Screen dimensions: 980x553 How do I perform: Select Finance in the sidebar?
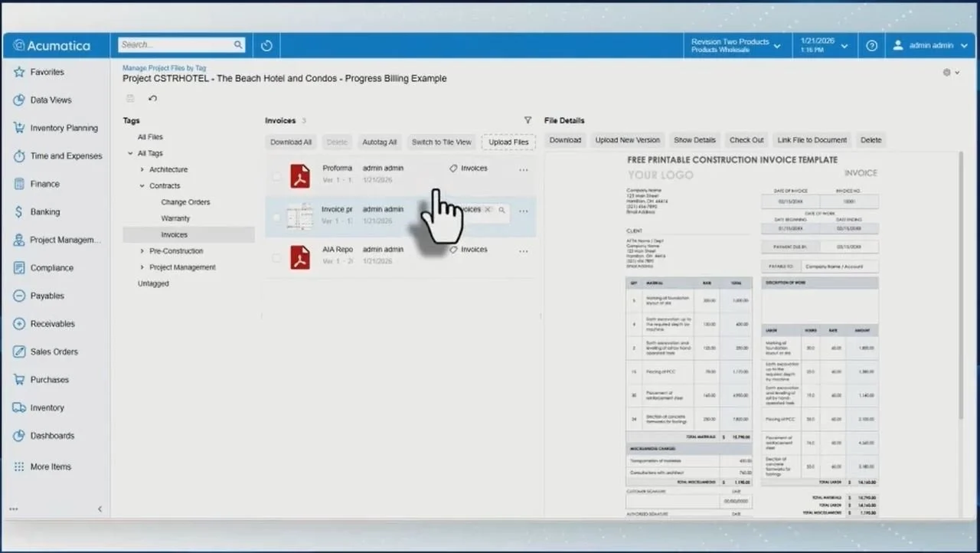pos(45,184)
